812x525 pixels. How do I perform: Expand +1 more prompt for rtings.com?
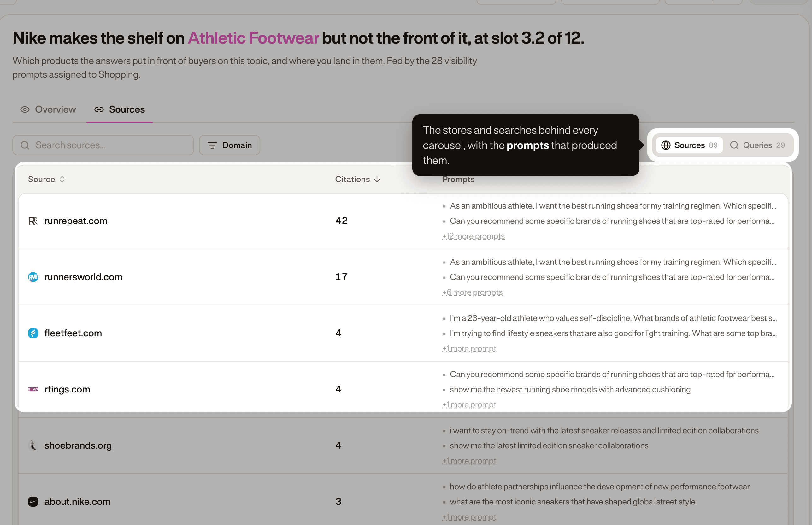pos(469,405)
